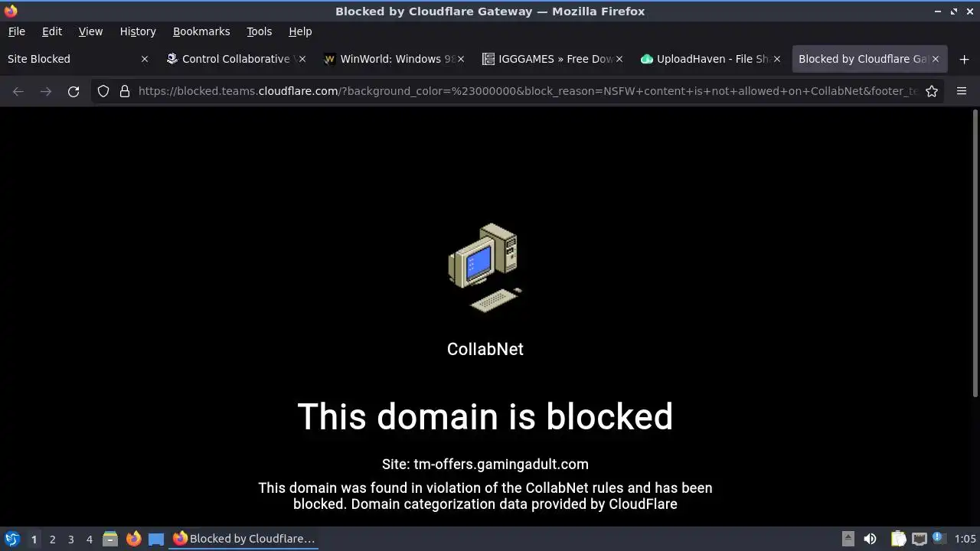Bookmark this page with the star icon

[932, 91]
